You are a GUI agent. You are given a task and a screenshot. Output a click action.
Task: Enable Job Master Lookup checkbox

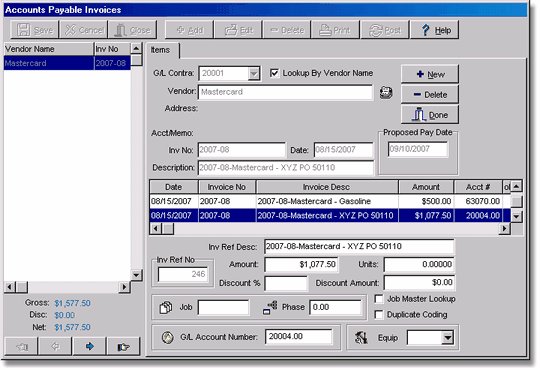coord(378,299)
